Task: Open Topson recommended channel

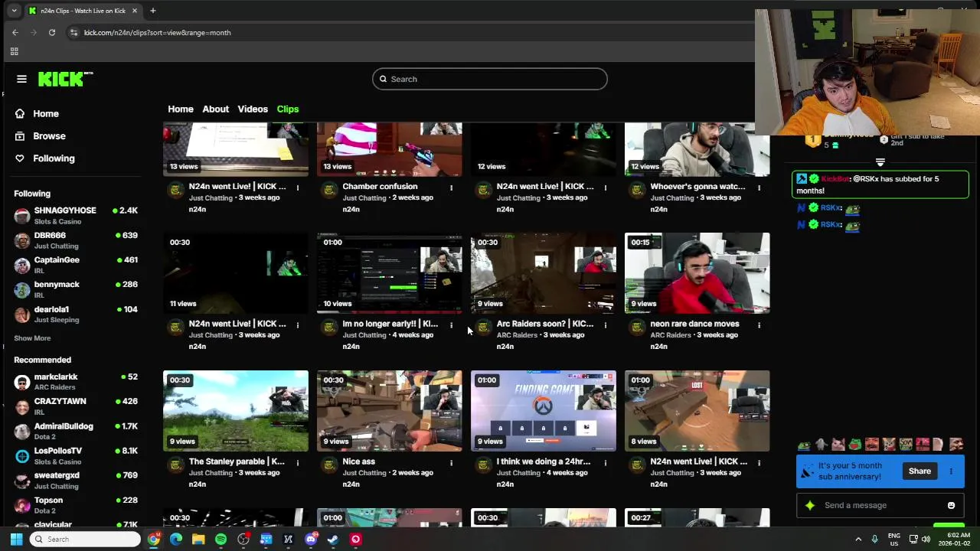Action: (x=75, y=505)
